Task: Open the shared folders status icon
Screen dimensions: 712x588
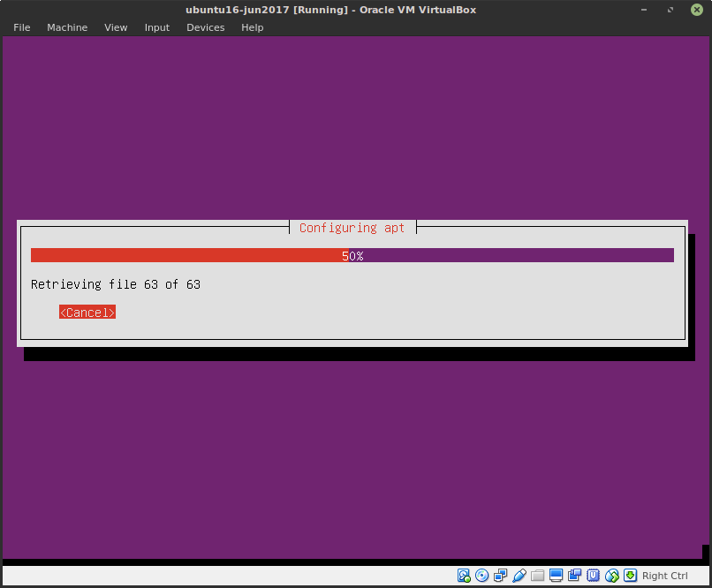Action: (538, 575)
